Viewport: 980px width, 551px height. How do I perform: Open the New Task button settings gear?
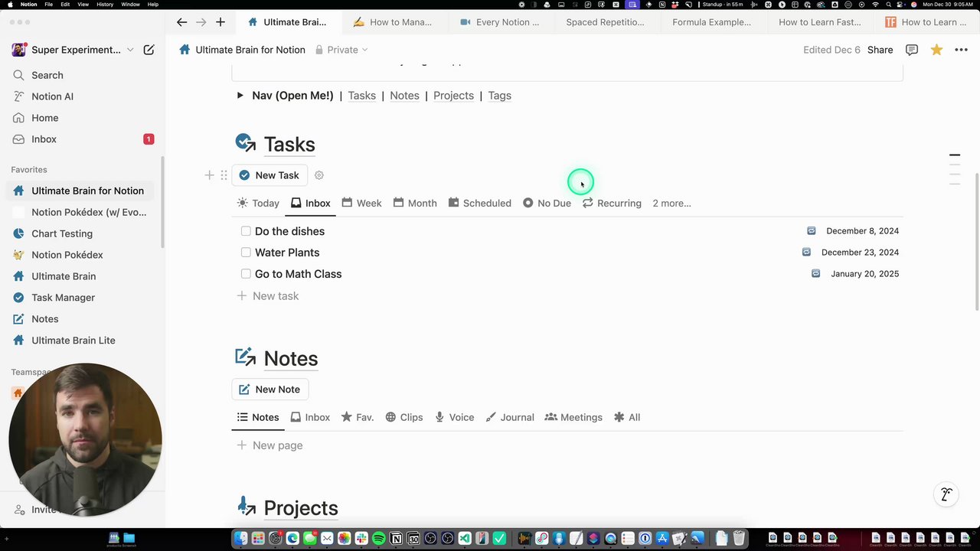click(319, 175)
